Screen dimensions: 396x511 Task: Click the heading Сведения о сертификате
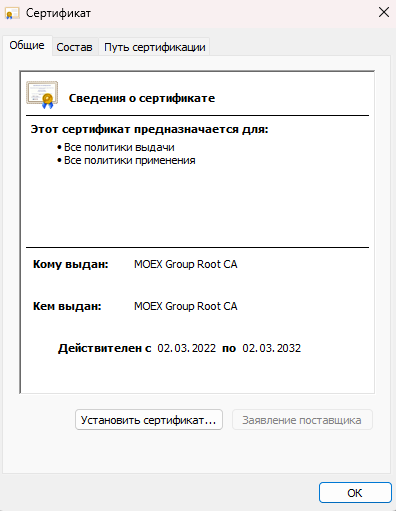[142, 98]
